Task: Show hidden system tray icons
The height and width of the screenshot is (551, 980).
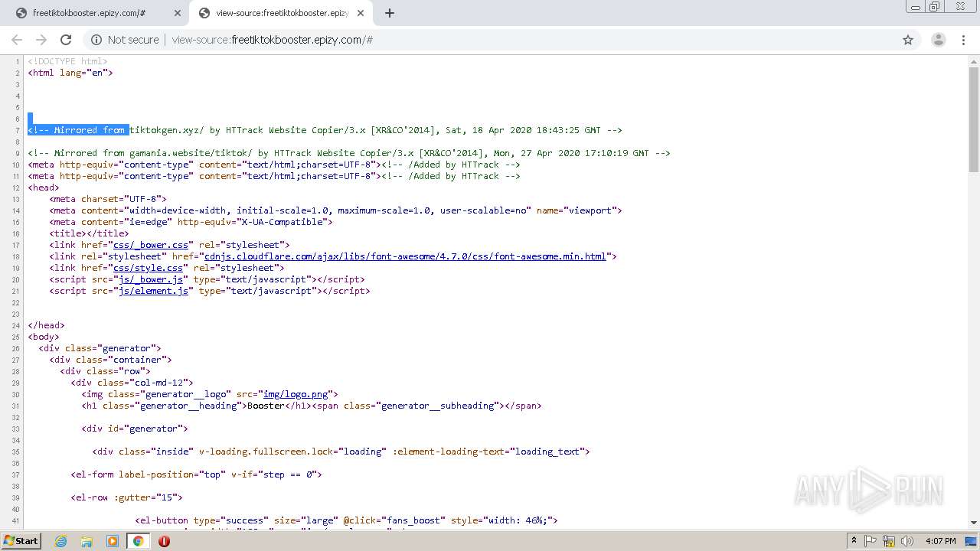Action: point(854,541)
